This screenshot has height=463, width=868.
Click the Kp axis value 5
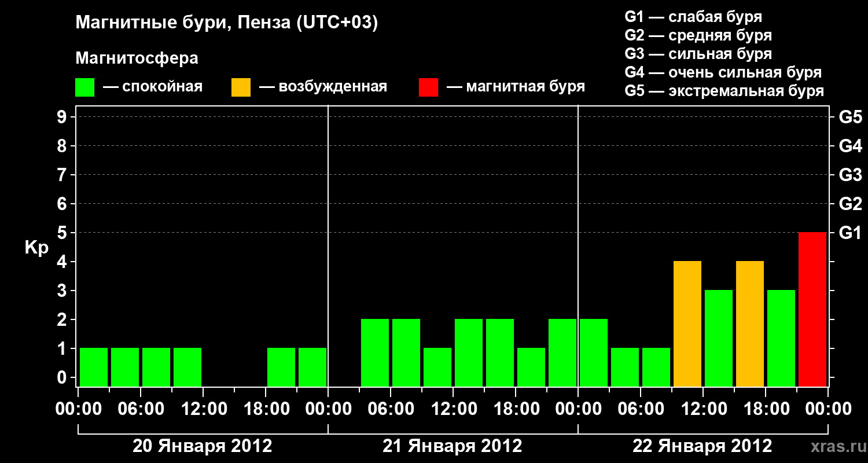tap(63, 233)
